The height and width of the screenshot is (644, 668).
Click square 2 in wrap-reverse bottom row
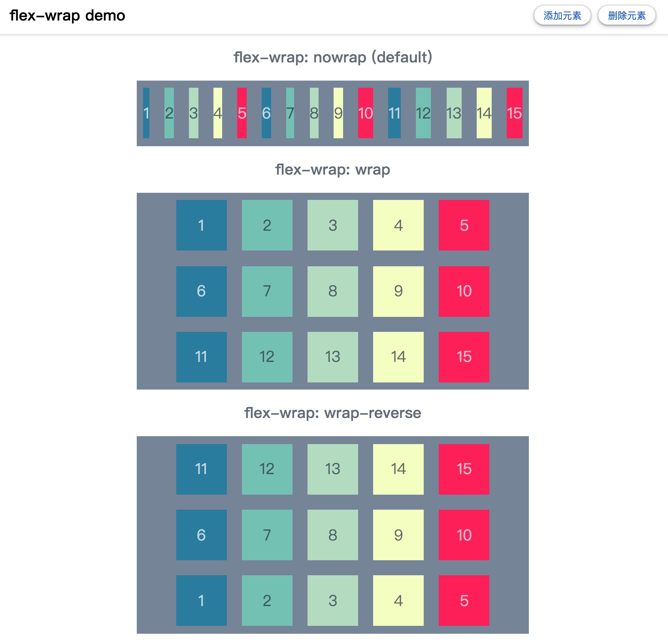coord(267,601)
